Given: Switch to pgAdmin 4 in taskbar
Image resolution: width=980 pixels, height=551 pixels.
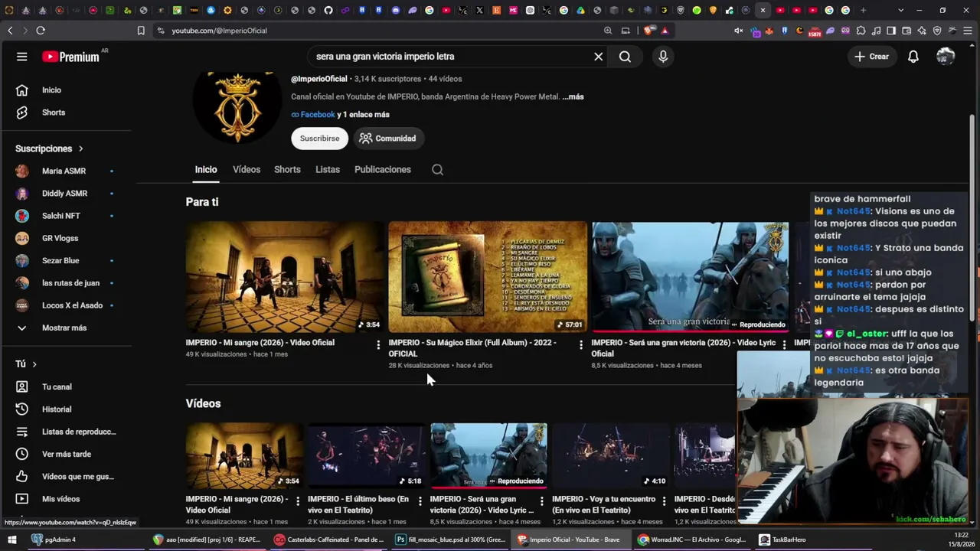Looking at the screenshot, I should click(x=53, y=540).
